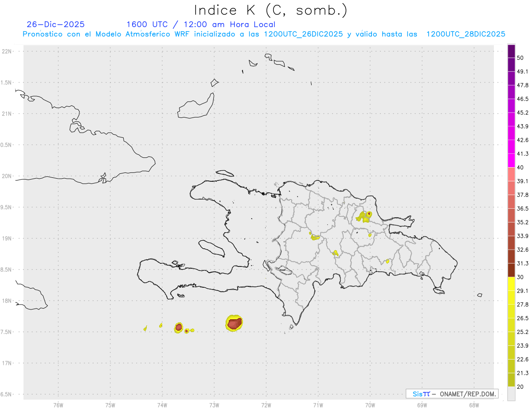Click the colorbar value "35.2"
Viewport: 532px width, 411px height.
click(523, 222)
